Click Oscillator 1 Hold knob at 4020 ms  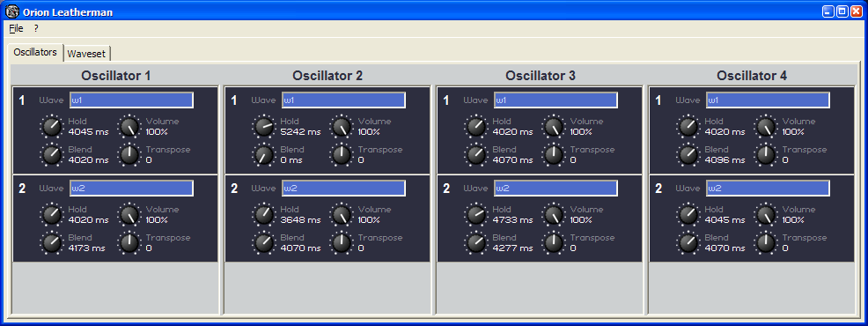pyautogui.click(x=52, y=215)
